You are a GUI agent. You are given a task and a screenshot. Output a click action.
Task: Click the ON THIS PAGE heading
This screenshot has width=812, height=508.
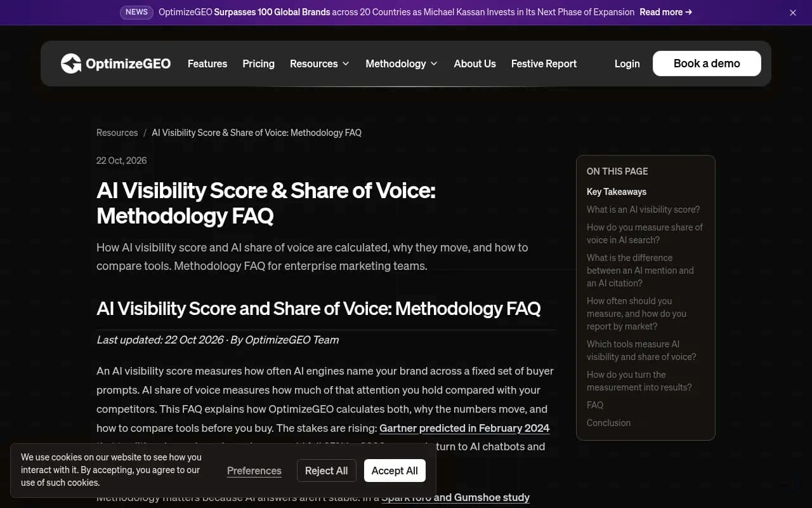pyautogui.click(x=617, y=171)
